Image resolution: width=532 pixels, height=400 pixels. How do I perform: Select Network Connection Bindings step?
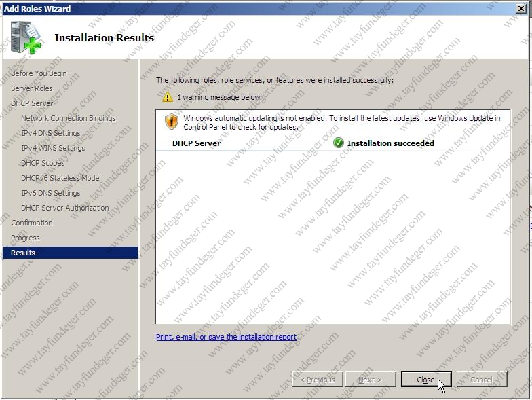tap(68, 118)
